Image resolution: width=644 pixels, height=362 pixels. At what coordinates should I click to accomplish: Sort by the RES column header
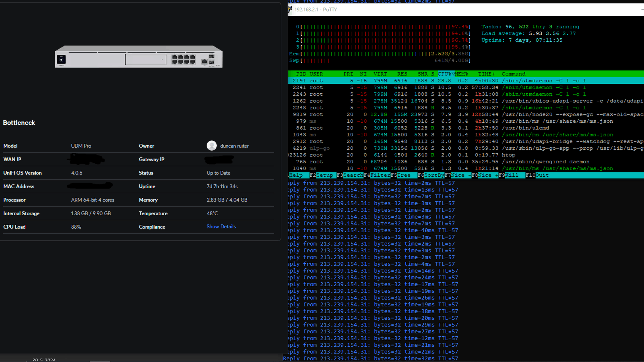(402, 74)
